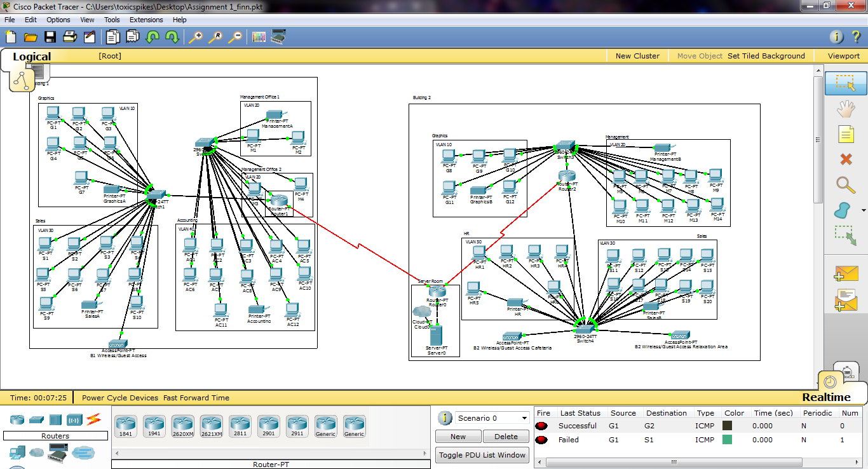Pick the 1841 router model
Screen dimensions: 868x469
click(x=126, y=426)
